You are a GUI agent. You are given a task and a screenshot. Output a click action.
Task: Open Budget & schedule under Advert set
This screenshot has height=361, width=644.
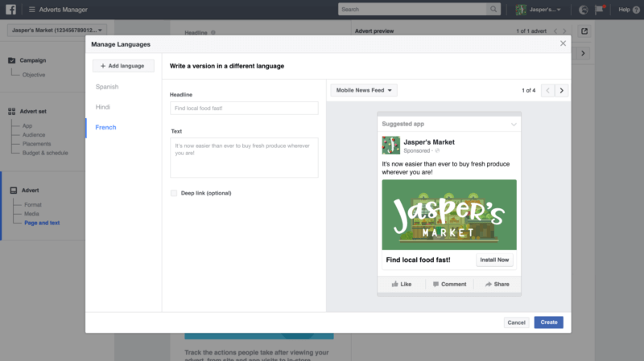point(45,153)
